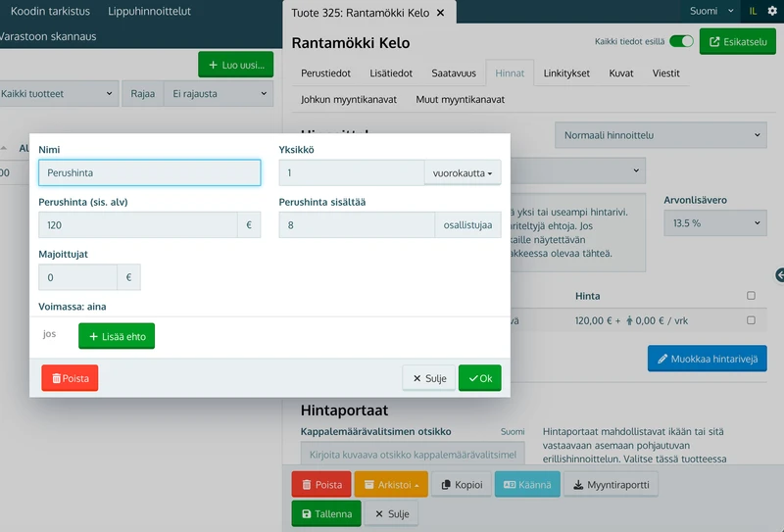Go to the Kuvat tab
Screen dimensions: 784x532
point(621,73)
